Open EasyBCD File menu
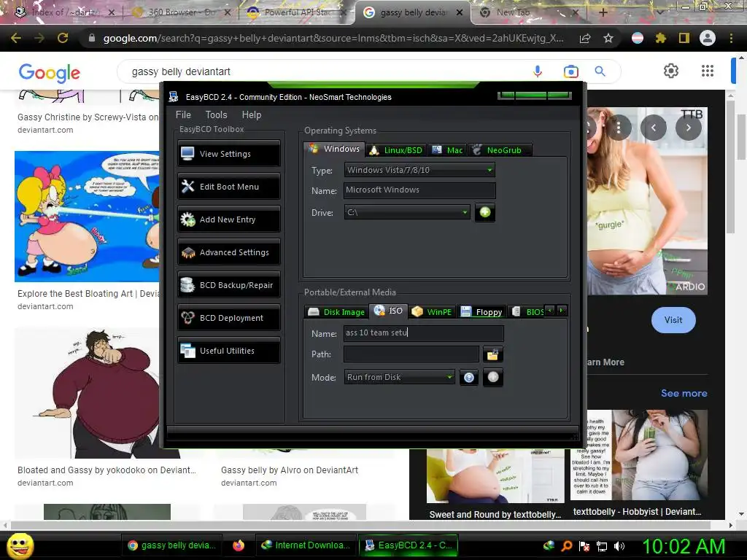 click(183, 114)
